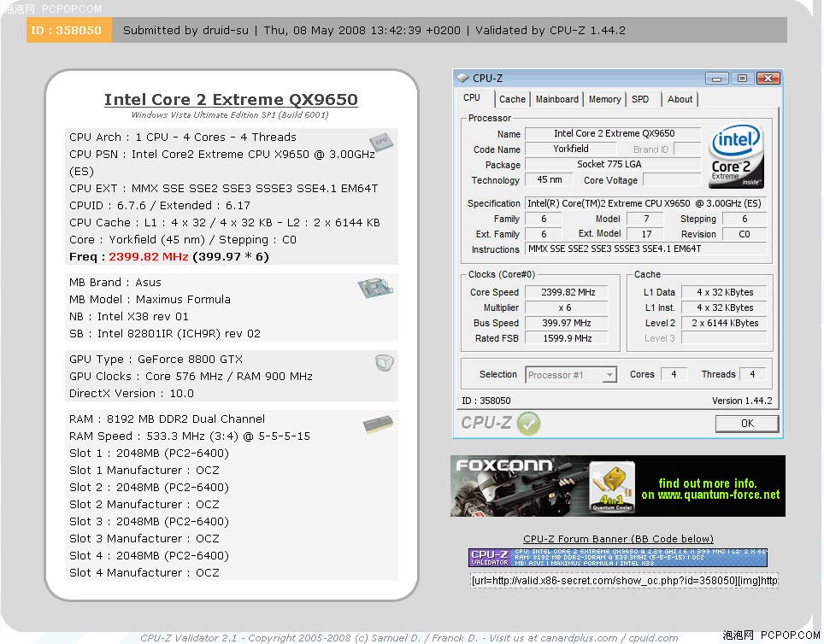Click the CPU-Z Validator forum banner image
This screenshot has height=644, width=824.
(x=618, y=558)
